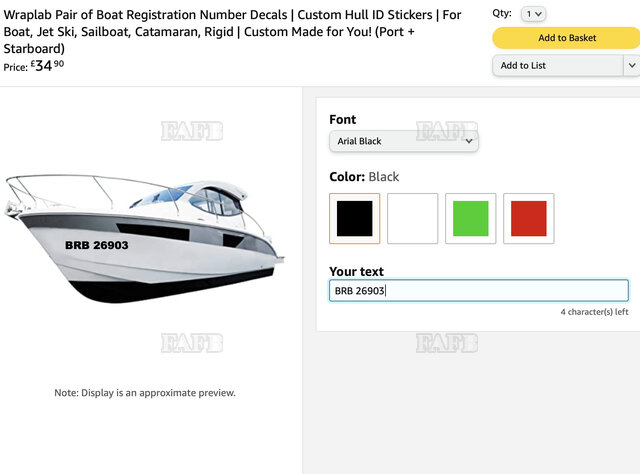This screenshot has height=474, width=640.
Task: Open the Qty quantity dropdown
Action: click(534, 14)
